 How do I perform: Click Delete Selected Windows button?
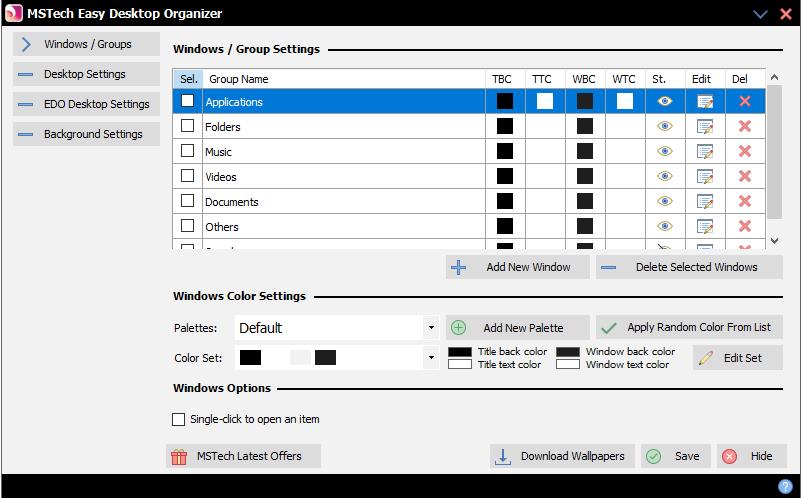689,267
